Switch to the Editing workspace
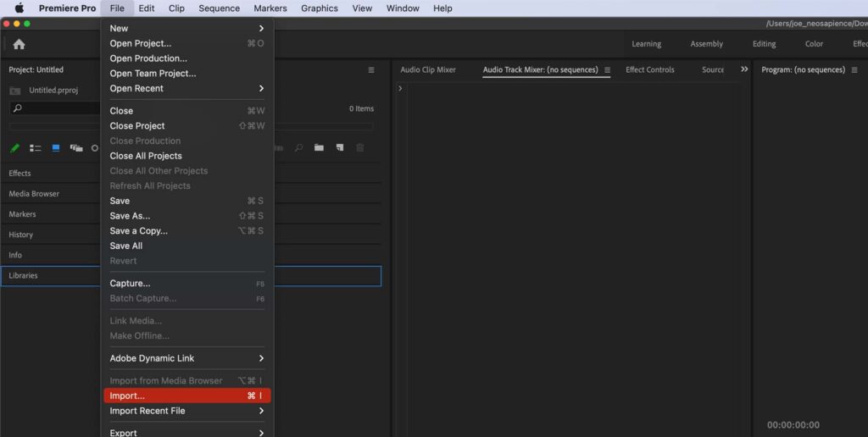 point(764,44)
